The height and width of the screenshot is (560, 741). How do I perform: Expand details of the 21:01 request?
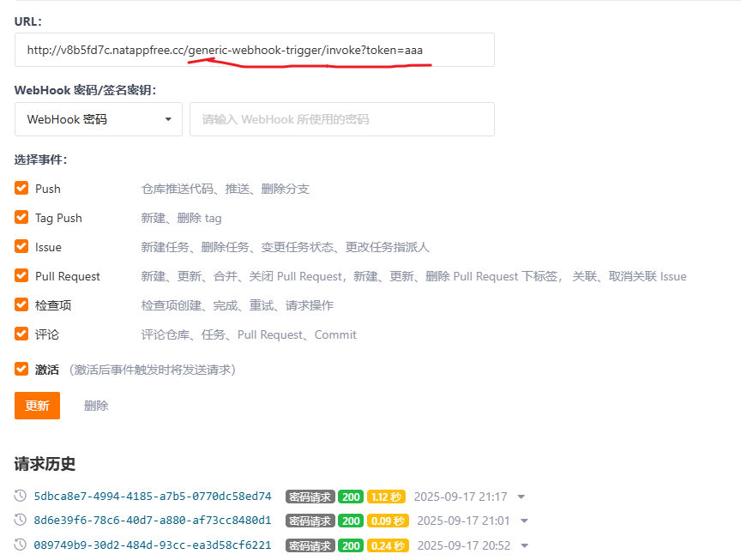(524, 521)
